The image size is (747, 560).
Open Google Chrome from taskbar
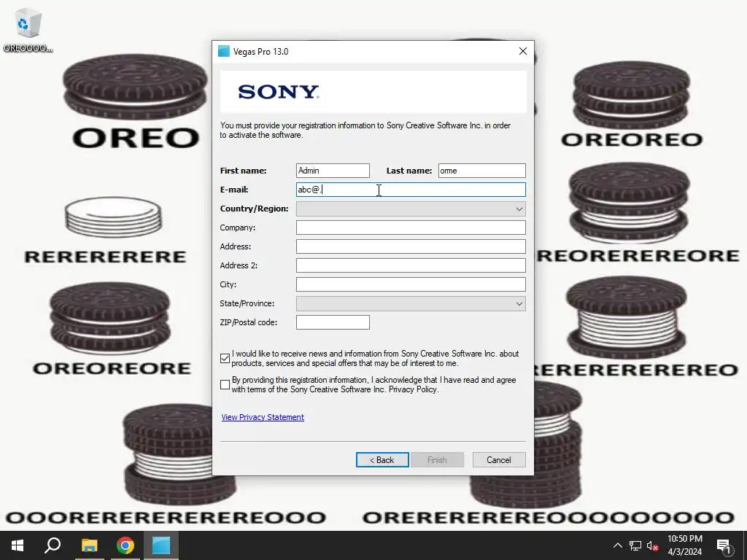125,545
